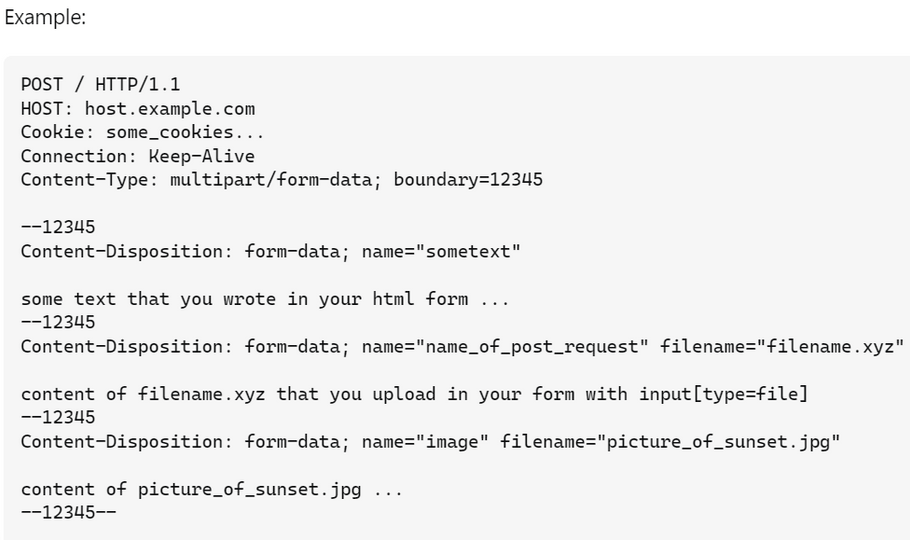The image size is (910, 540).
Task: Click the "HOST: host.example.com" header line
Action: click(138, 108)
